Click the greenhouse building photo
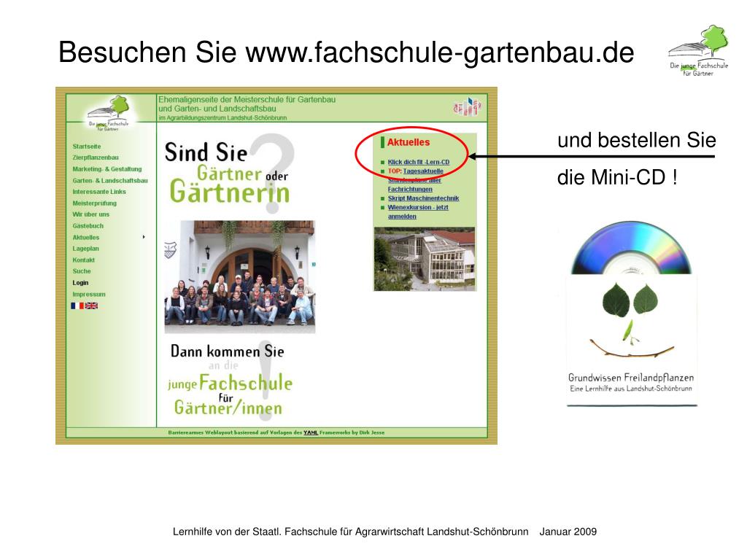Image resolution: width=747 pixels, height=560 pixels. [x=425, y=259]
